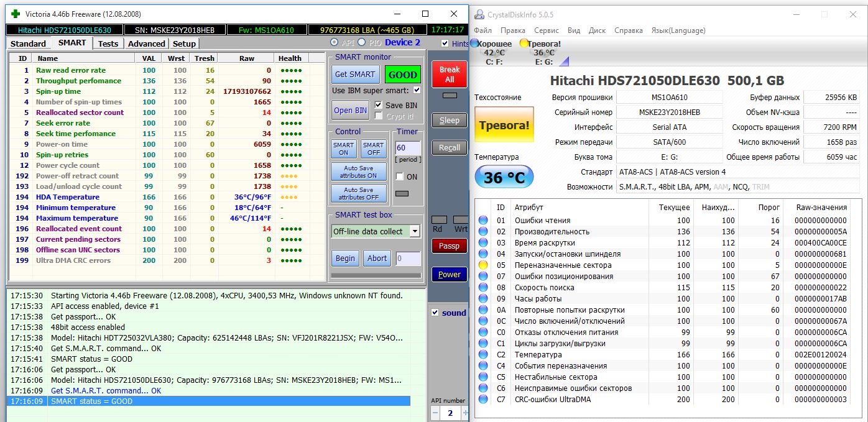The image size is (868, 422).
Task: Click status circle for attribute 01 Ошибки чтения
Action: click(x=483, y=221)
